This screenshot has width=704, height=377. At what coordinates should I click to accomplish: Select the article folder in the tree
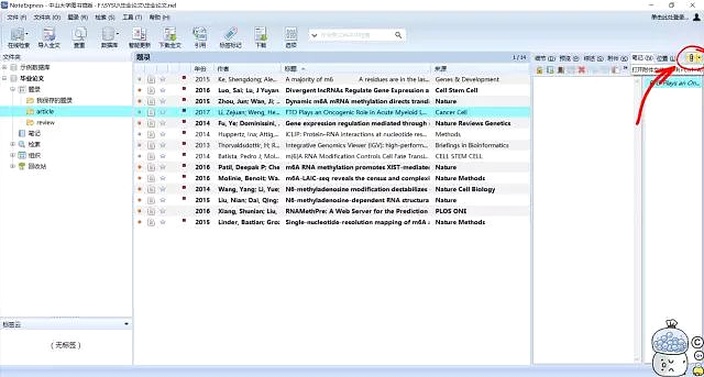click(x=45, y=111)
